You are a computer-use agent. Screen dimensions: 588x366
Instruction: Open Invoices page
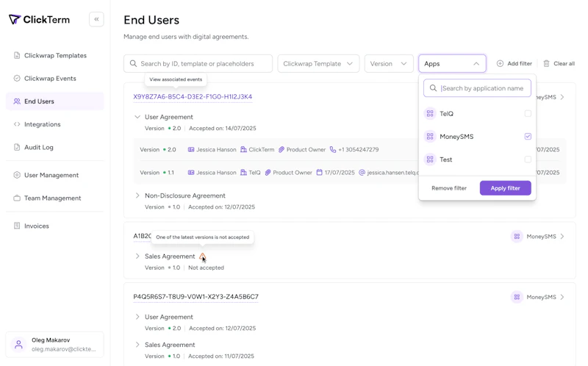54,226
